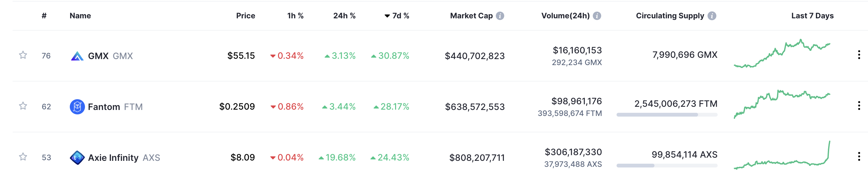Sort by 24h % column header

[344, 16]
